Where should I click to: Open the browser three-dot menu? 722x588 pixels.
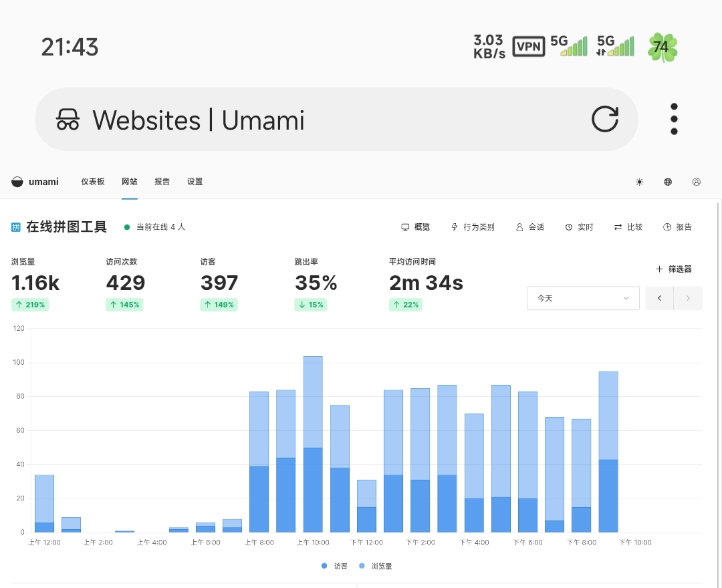pyautogui.click(x=674, y=120)
